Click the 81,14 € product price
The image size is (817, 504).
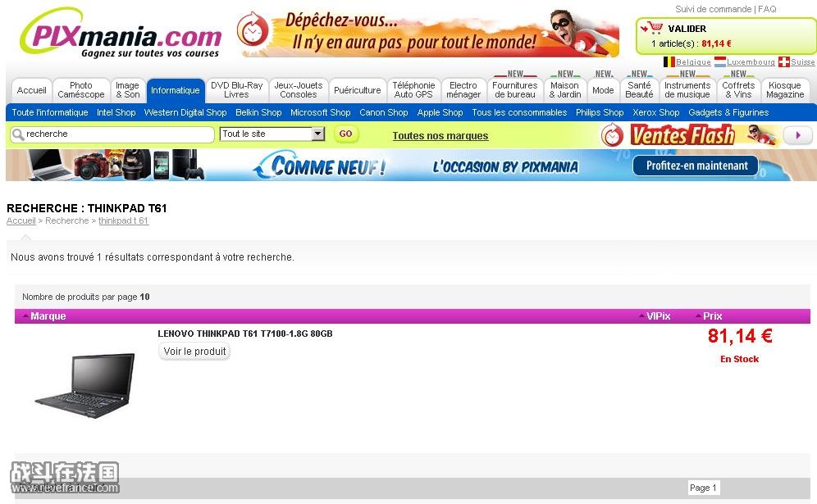point(740,336)
